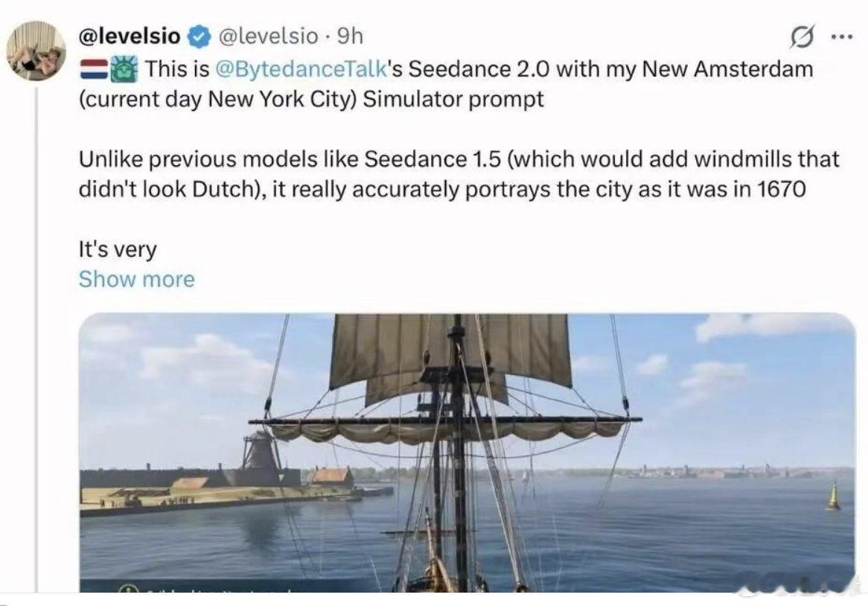The height and width of the screenshot is (606, 868).
Task: Click the paragraph mentioning Seedance 1.5
Action: click(459, 173)
